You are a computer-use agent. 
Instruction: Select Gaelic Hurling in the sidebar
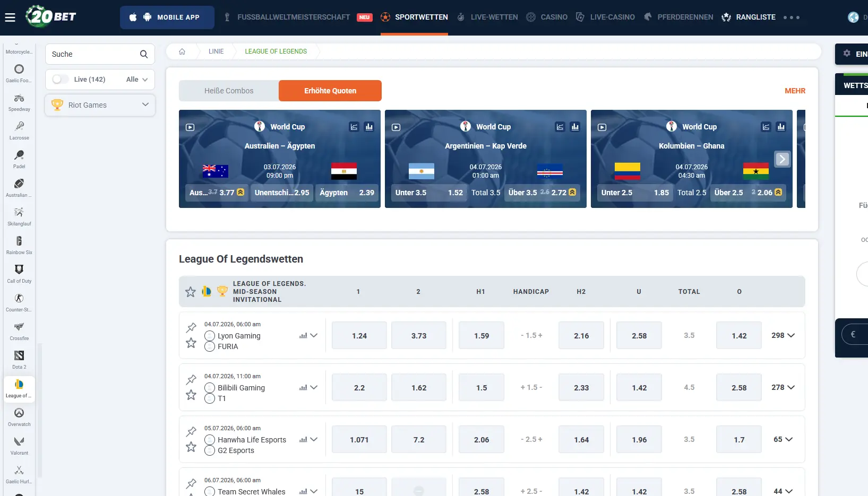coord(19,474)
